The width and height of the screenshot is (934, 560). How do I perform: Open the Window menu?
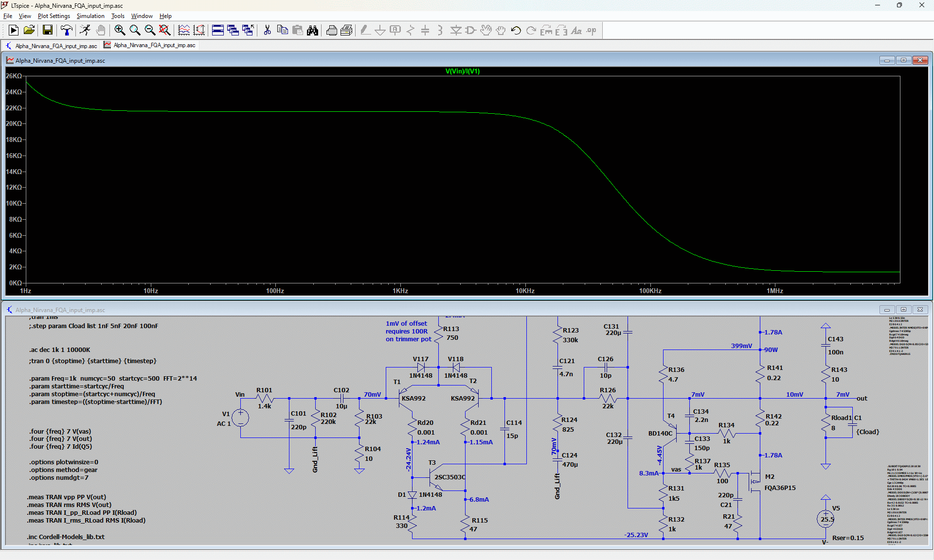(x=142, y=16)
